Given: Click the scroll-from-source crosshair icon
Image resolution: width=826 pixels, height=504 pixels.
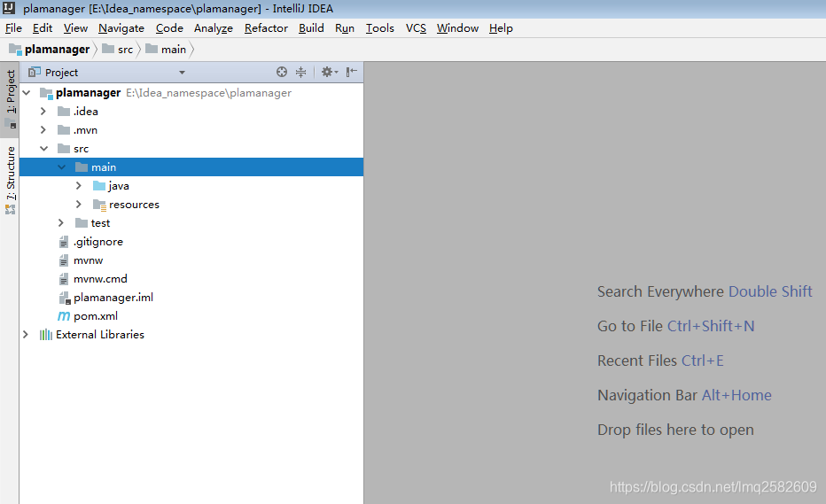Looking at the screenshot, I should (282, 72).
